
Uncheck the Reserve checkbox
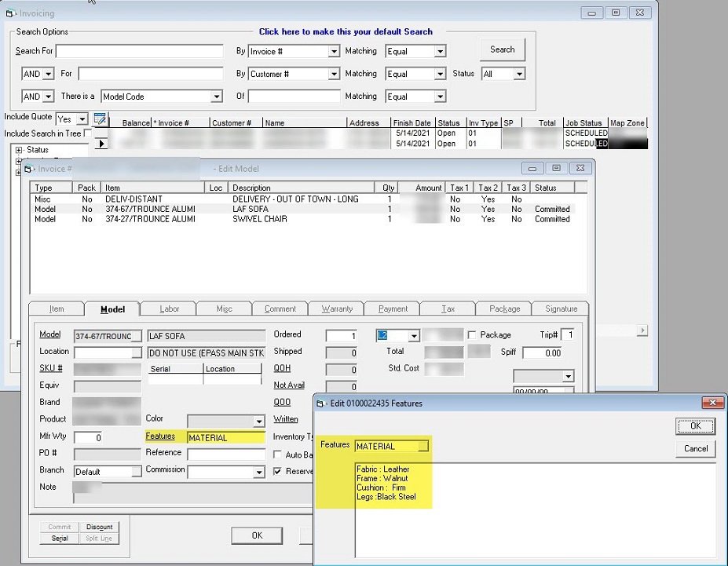[277, 471]
